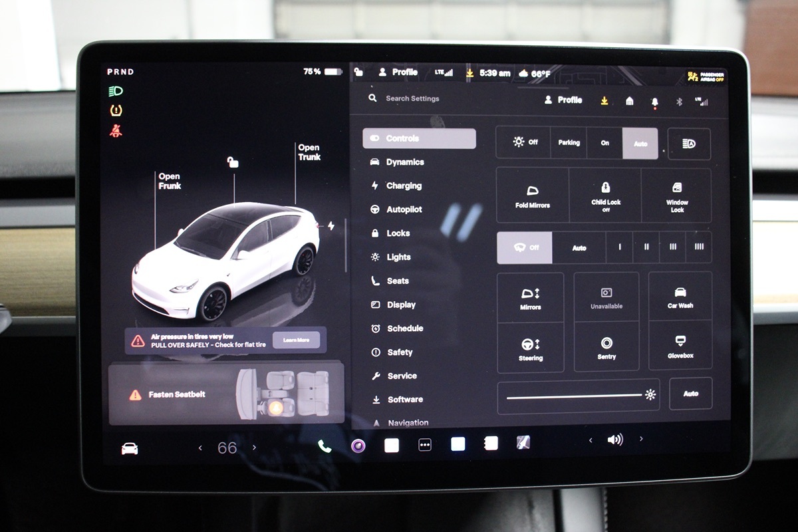Toggle Child Lock

tap(605, 196)
